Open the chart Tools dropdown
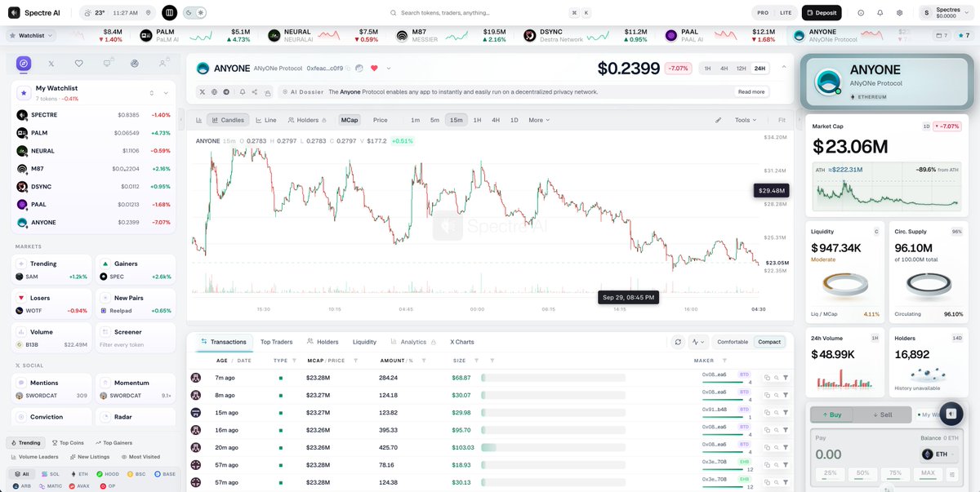This screenshot has width=980, height=492. [x=746, y=120]
